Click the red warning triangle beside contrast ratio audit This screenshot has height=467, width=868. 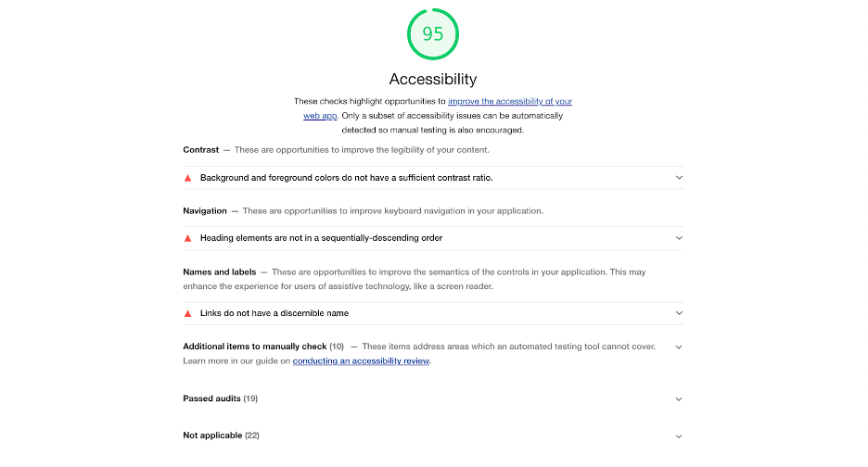(187, 177)
